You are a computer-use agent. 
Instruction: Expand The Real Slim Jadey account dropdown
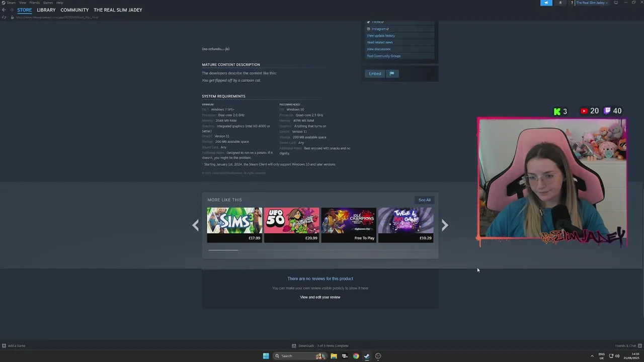(592, 3)
